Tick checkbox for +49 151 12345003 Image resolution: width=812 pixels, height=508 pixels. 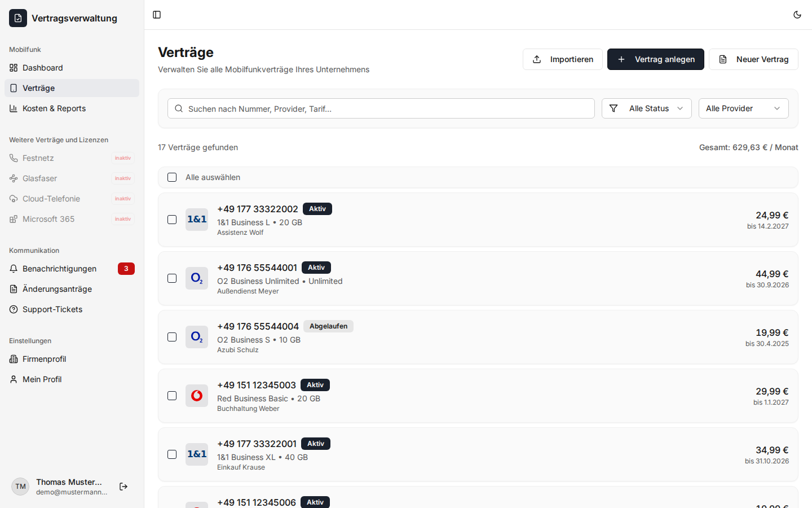coord(172,396)
